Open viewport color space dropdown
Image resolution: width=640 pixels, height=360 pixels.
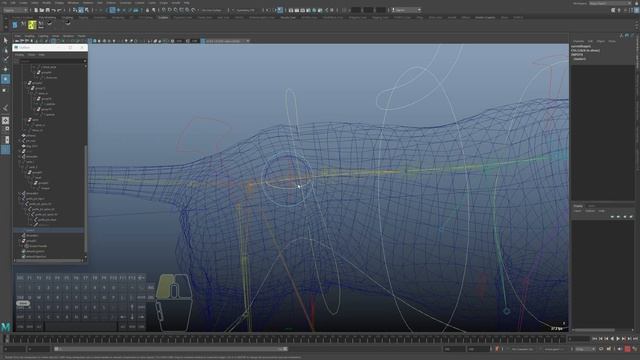click(x=228, y=41)
